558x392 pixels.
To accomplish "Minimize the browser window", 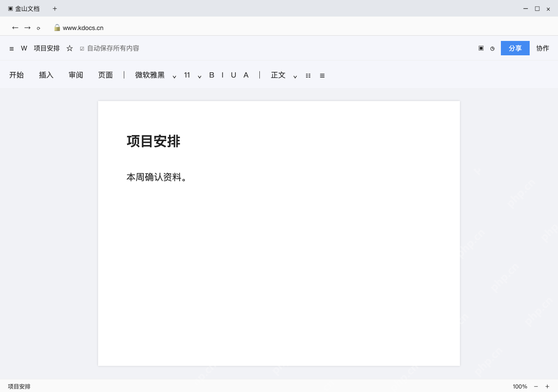I will click(526, 8).
